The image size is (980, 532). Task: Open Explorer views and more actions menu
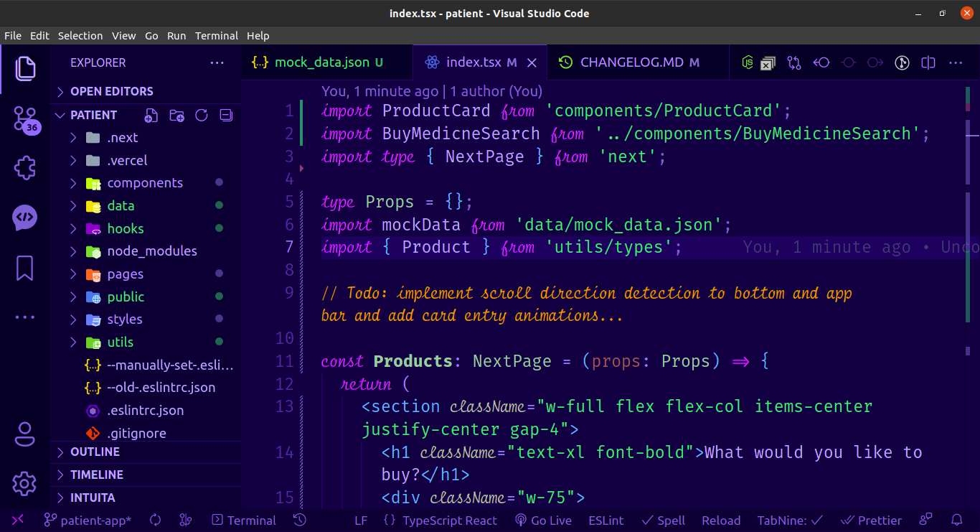pyautogui.click(x=217, y=63)
